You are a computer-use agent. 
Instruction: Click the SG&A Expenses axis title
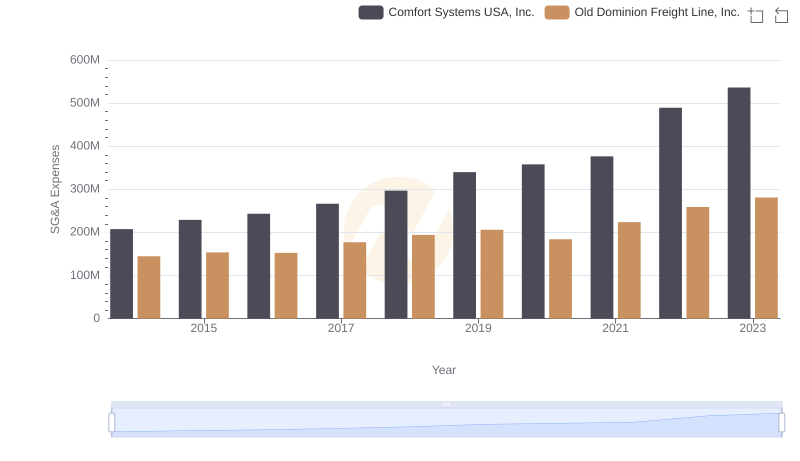(55, 189)
